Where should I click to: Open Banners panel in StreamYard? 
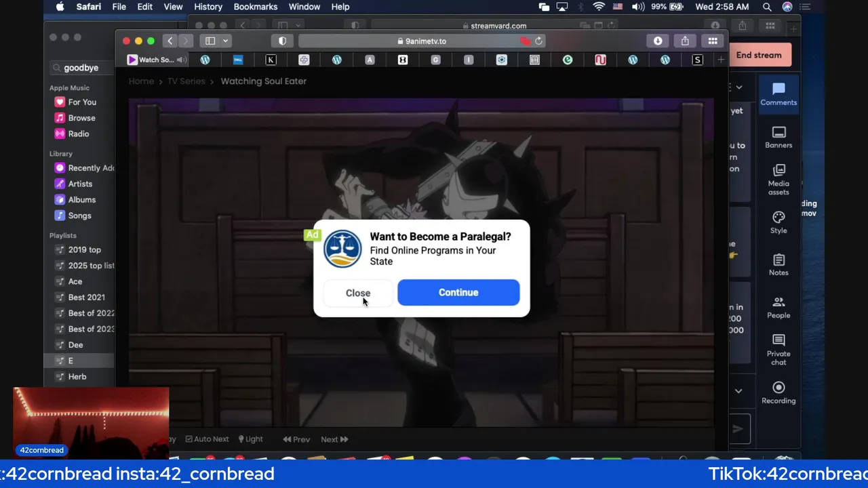(x=778, y=137)
